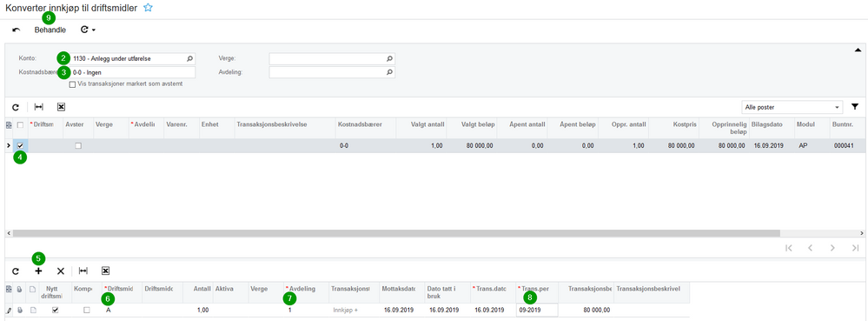Open the upper grid column configuration icon

(x=9, y=126)
